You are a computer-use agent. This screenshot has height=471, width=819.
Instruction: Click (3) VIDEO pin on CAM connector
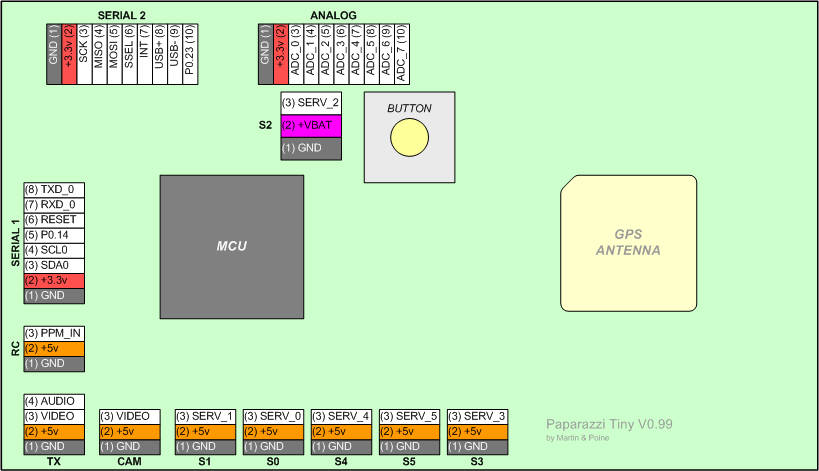130,416
